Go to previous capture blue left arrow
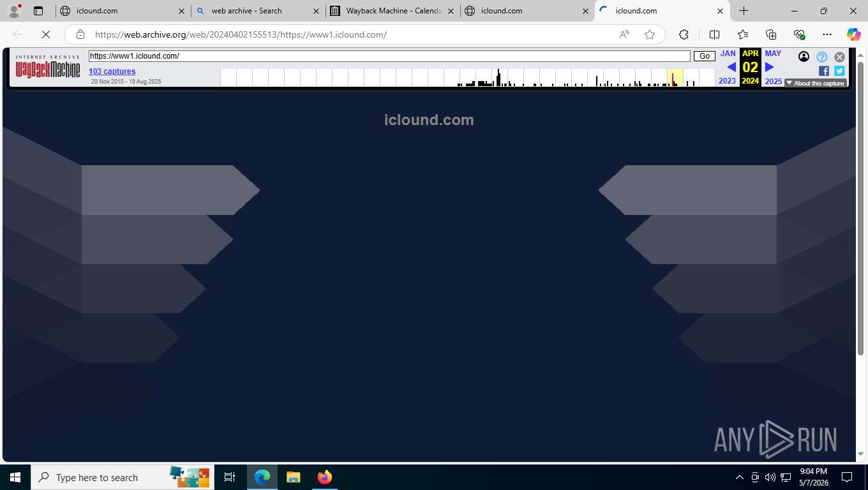This screenshot has height=490, width=868. coord(731,67)
